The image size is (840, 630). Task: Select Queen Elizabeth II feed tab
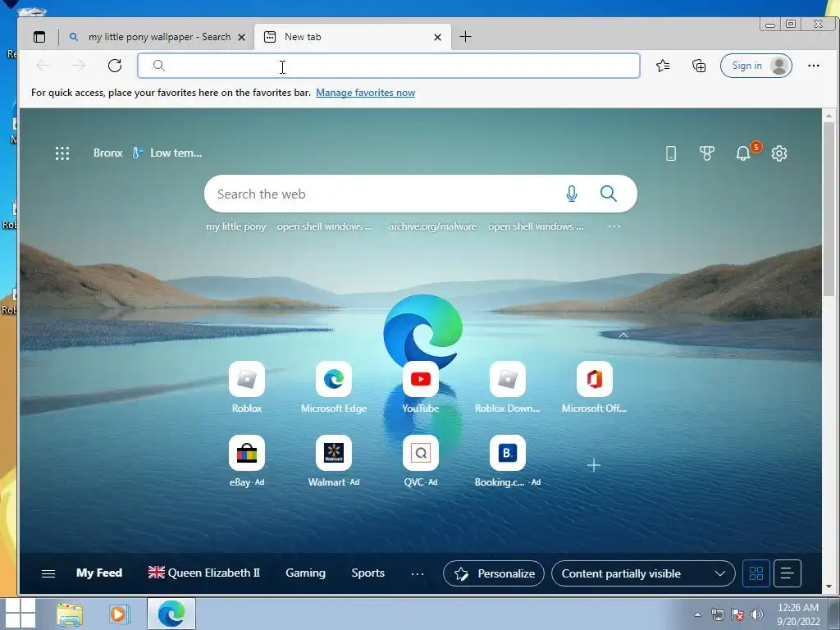pos(203,573)
